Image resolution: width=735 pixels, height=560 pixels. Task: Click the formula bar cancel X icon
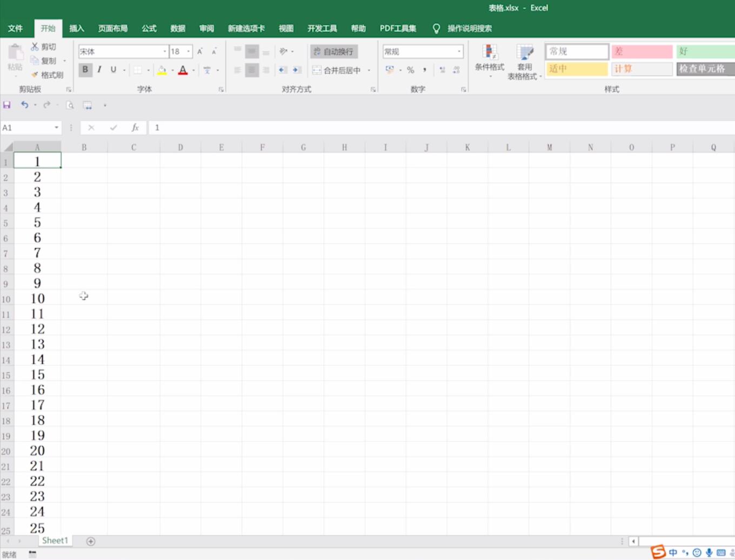(91, 128)
